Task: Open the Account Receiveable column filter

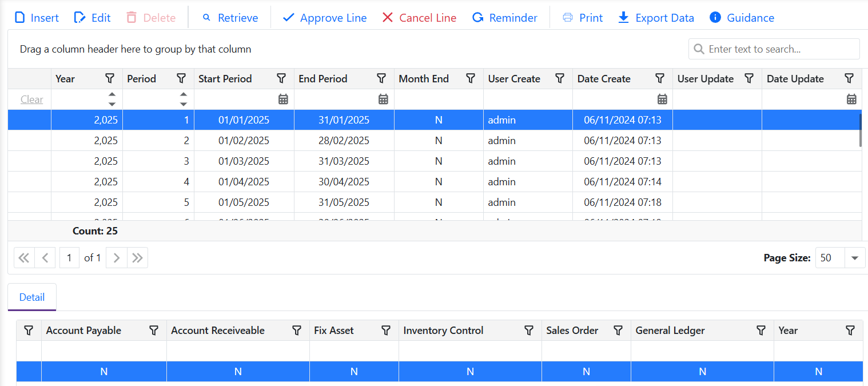Action: point(297,330)
